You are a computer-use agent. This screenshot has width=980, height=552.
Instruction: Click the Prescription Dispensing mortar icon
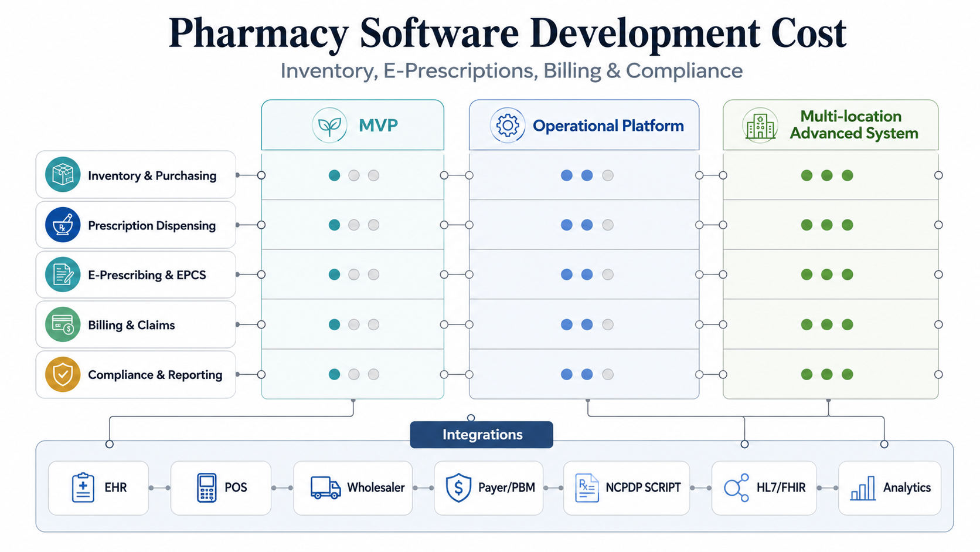[63, 225]
